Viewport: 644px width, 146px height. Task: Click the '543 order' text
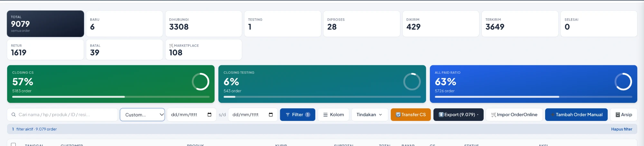[x=232, y=91]
